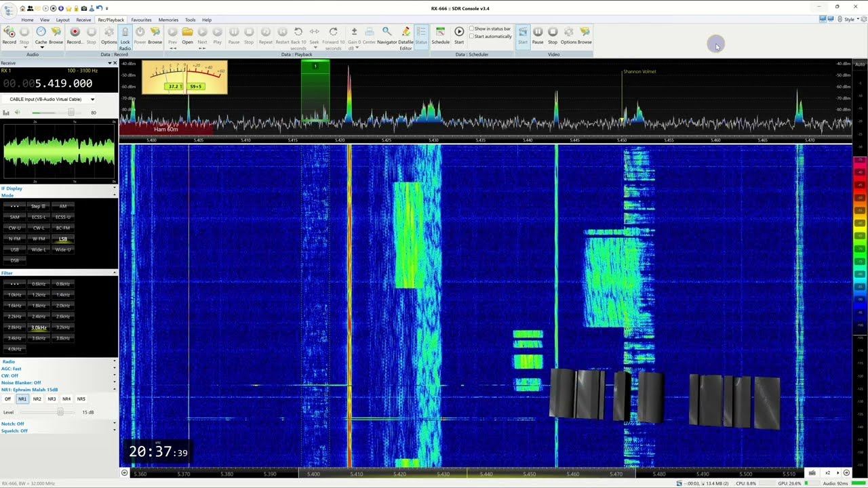Screen dimensions: 868x488
Task: Select NR2 noise reduction mode
Action: [x=37, y=399]
